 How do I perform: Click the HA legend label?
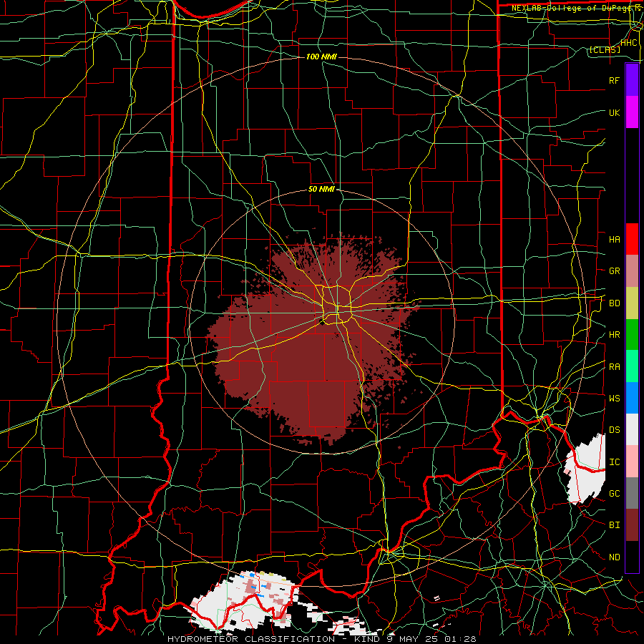614,239
